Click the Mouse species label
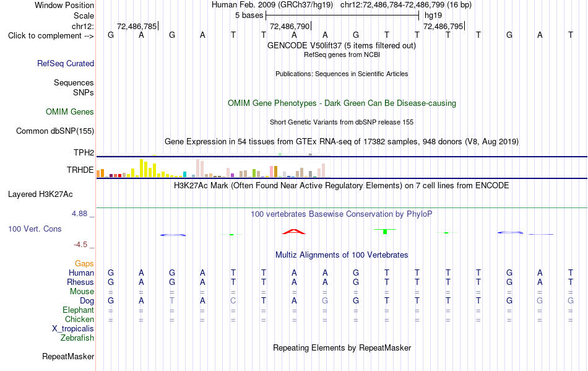The height and width of the screenshot is (371, 588). [82, 292]
